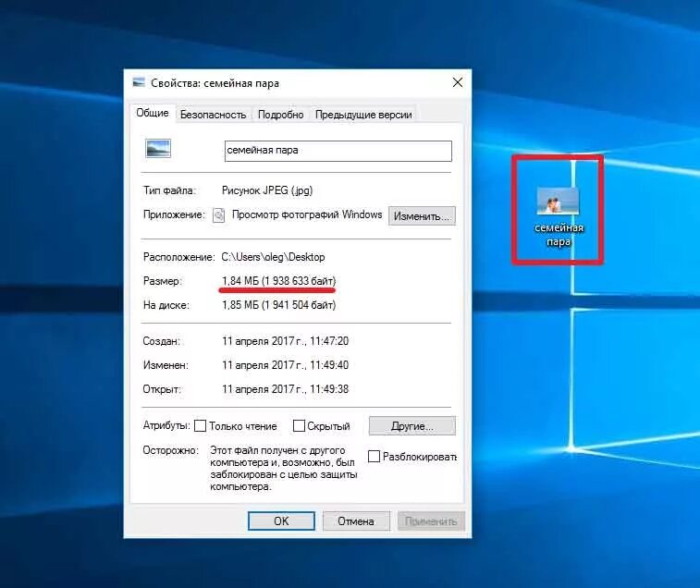Click the title bar icon of the Свойства window

click(139, 82)
